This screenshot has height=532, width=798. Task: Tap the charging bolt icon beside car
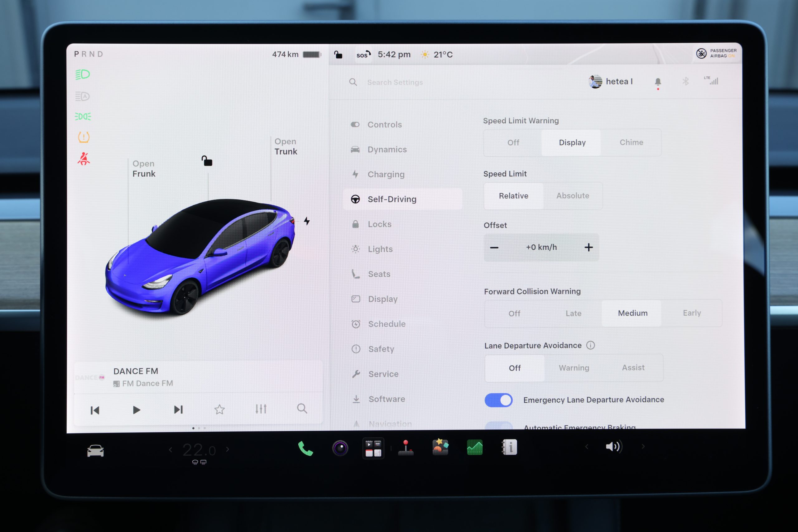[x=307, y=221]
